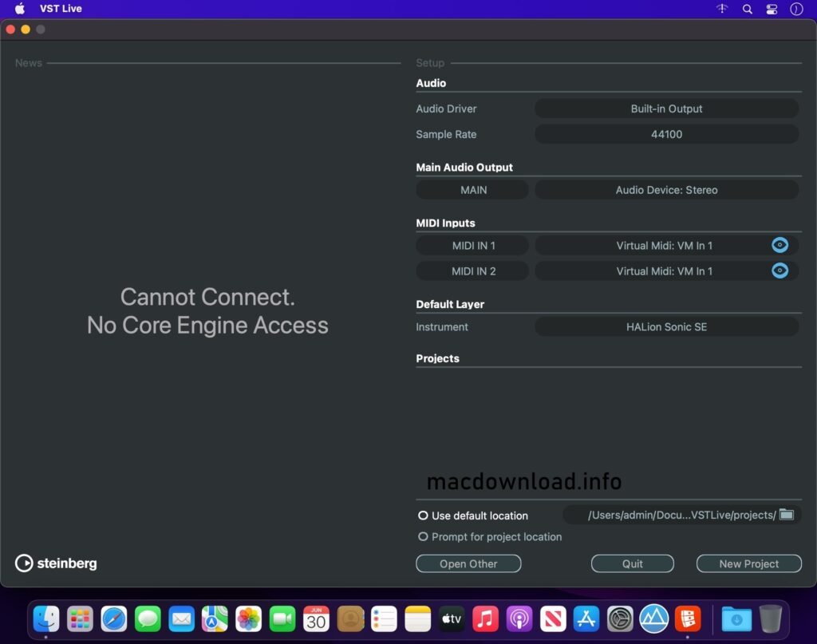Click the MIDI IN 1 port button
Screen dimensions: 817x644
472,245
